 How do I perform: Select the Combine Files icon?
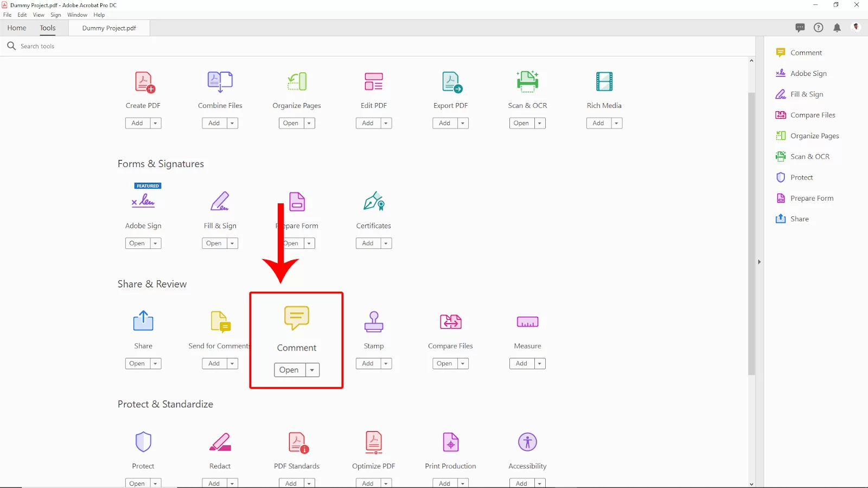point(220,82)
